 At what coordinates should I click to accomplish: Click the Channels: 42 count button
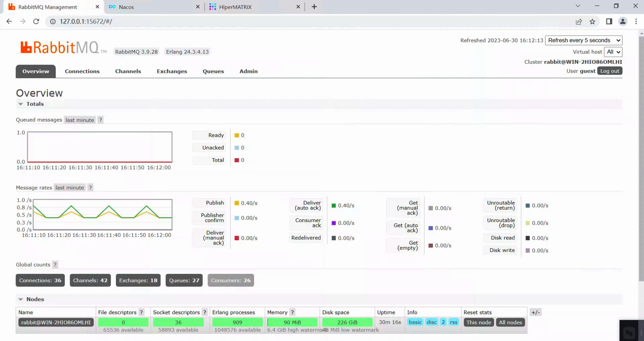pos(90,280)
